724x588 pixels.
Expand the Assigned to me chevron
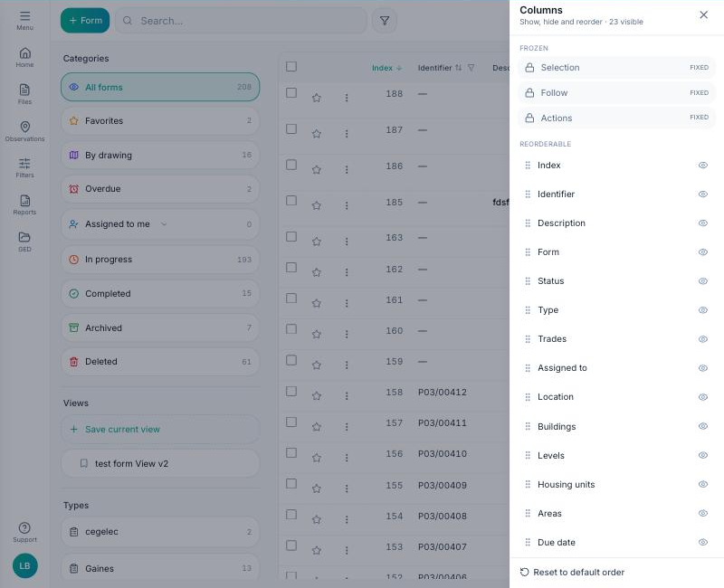pyautogui.click(x=164, y=223)
